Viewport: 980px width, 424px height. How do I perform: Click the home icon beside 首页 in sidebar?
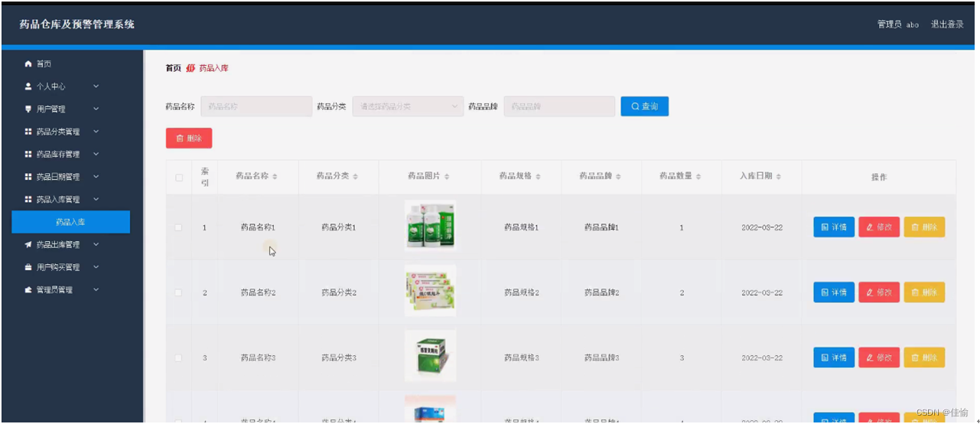point(28,64)
